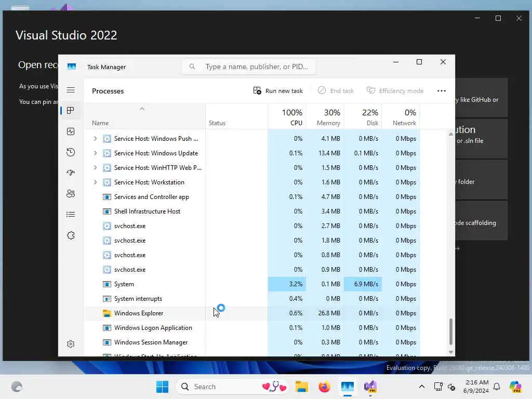This screenshot has height=399, width=532.
Task: Select the svchost.exe row using 0.8 MB
Action: (x=252, y=255)
